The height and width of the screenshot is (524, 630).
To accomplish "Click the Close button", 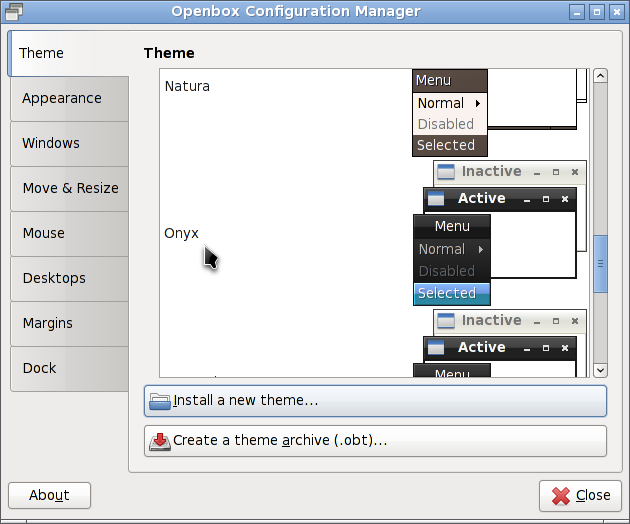I will tap(580, 496).
